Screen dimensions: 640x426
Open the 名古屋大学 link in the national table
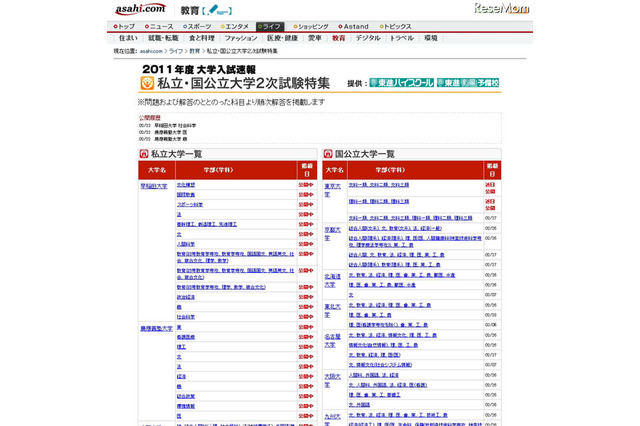click(332, 341)
